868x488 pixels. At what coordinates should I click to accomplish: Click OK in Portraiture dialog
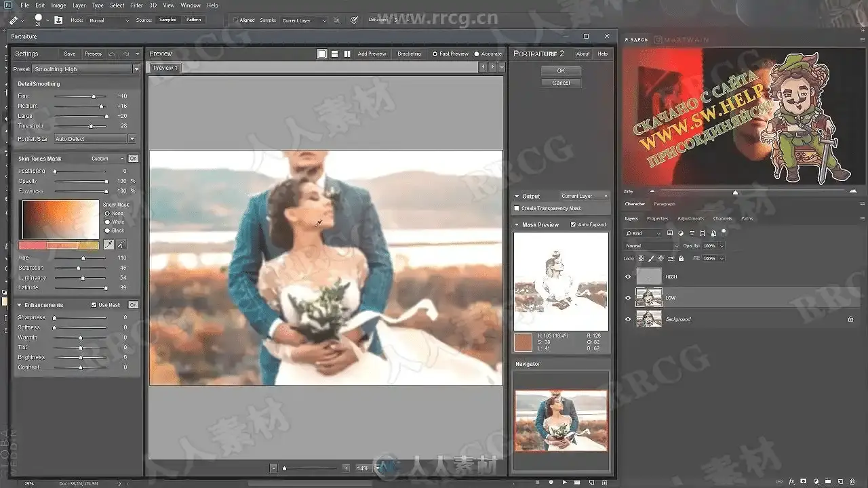pyautogui.click(x=561, y=70)
